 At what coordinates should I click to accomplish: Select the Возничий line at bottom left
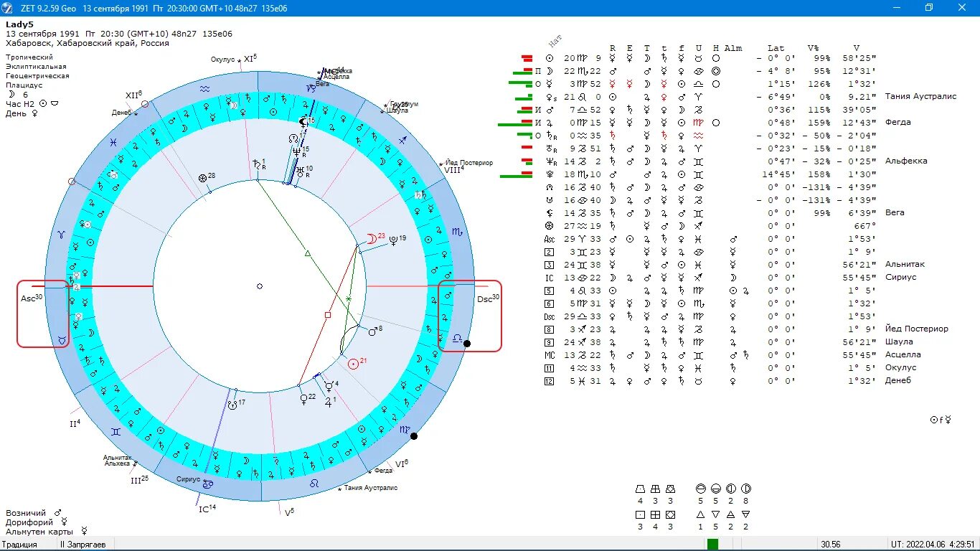click(x=35, y=513)
